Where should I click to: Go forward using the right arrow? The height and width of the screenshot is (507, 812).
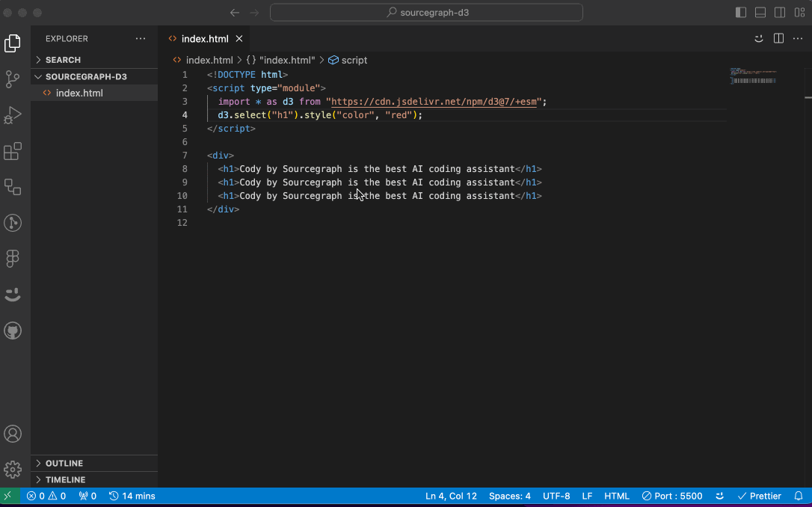point(254,13)
